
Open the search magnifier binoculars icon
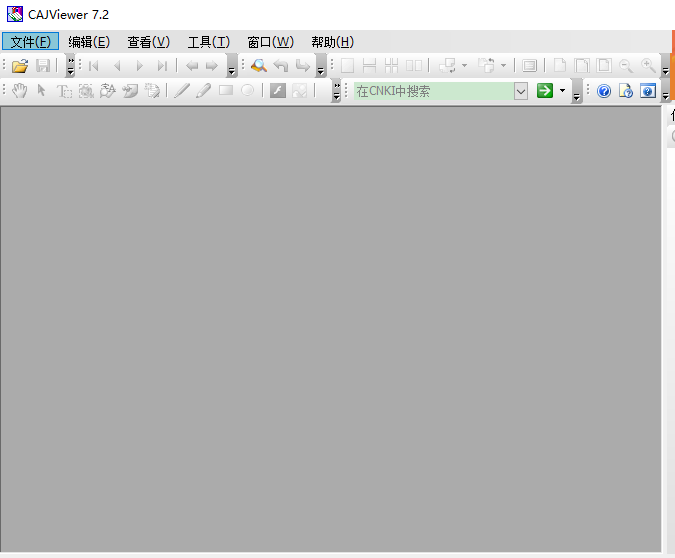coord(259,65)
